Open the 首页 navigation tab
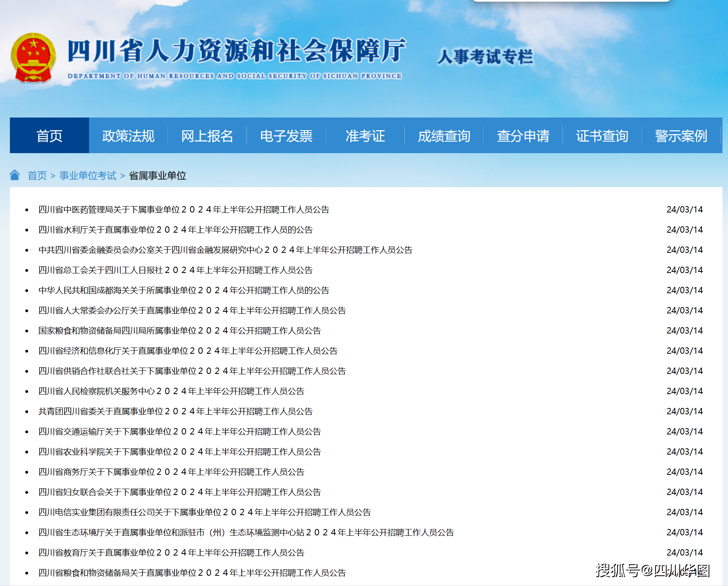 49,136
